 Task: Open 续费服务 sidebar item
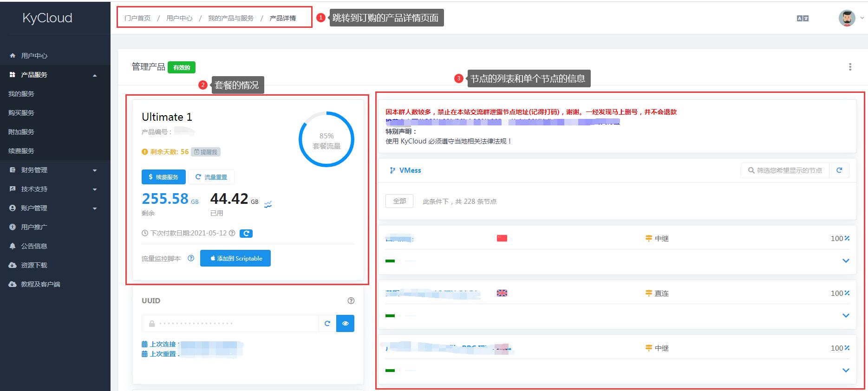[x=21, y=151]
